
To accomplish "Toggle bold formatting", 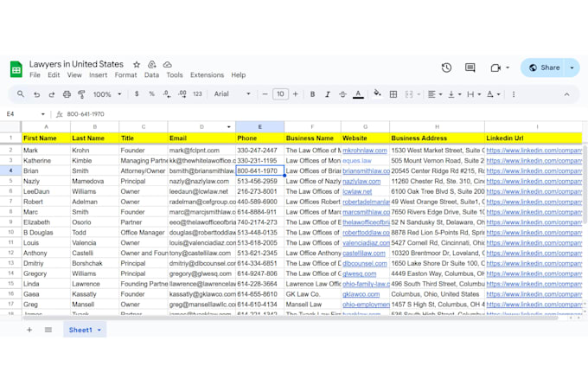I will [312, 94].
